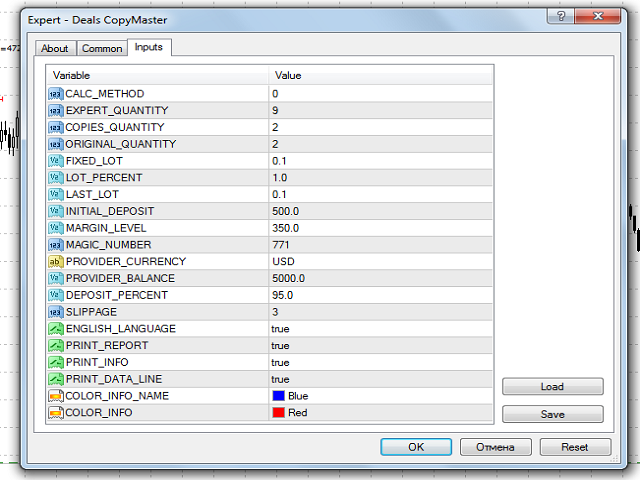Click the string icon beside PROVIDER_CURRENCY

click(56, 261)
